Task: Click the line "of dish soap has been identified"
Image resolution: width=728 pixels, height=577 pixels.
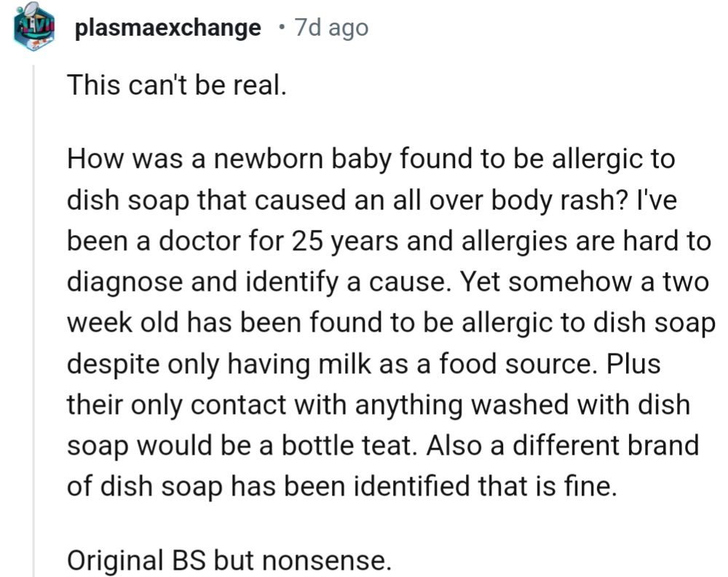Action: pyautogui.click(x=342, y=486)
